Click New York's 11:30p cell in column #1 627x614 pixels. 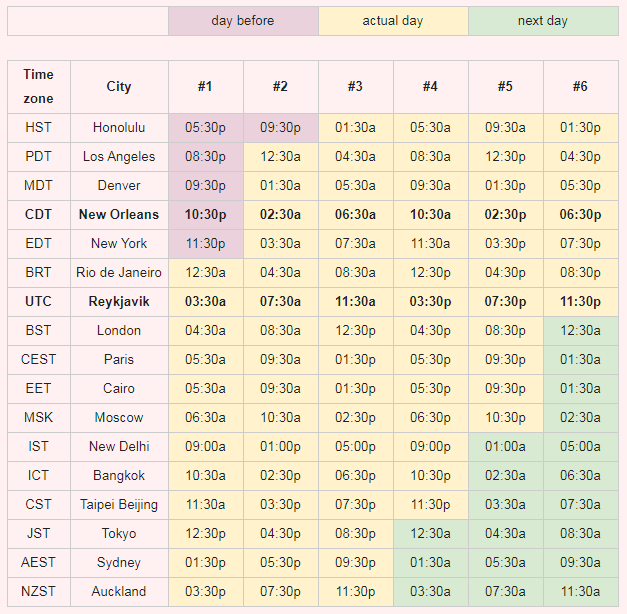[206, 244]
